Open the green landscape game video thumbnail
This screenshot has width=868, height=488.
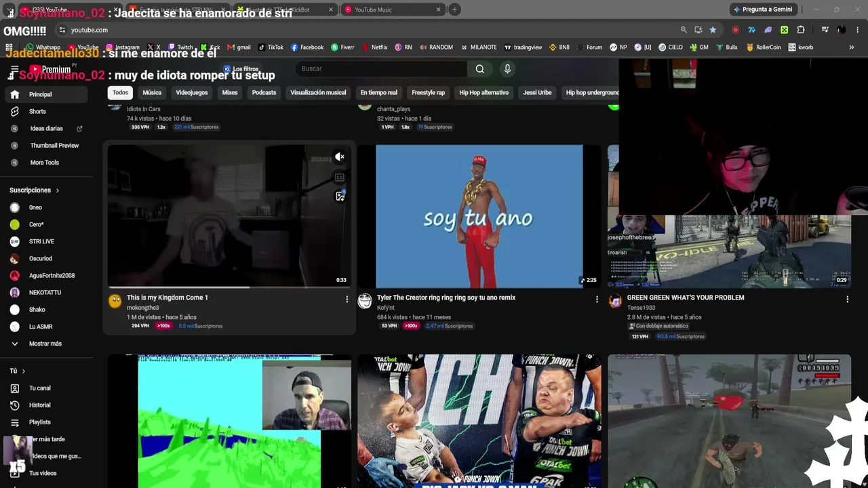pyautogui.click(x=229, y=421)
